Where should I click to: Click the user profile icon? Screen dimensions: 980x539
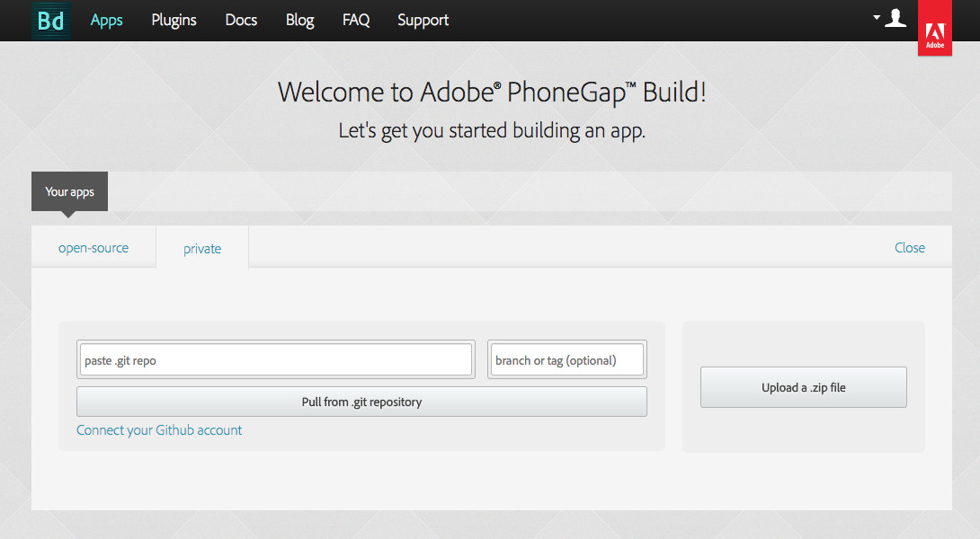pos(895,18)
